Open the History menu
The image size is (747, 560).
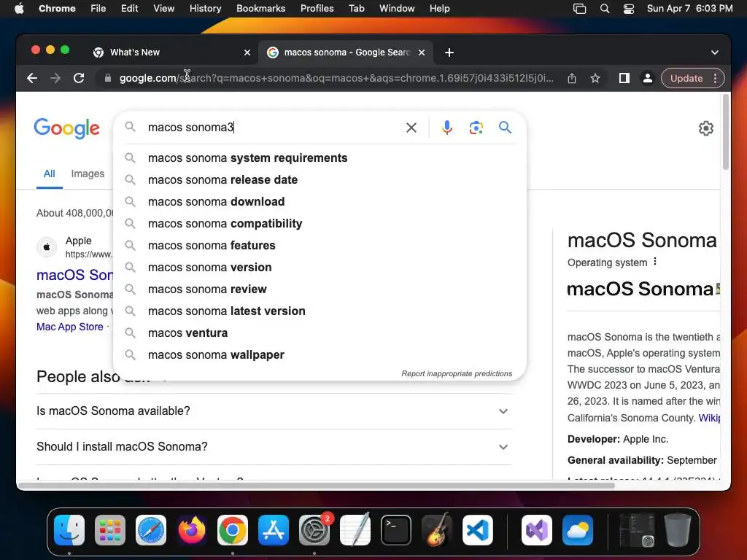(x=205, y=9)
